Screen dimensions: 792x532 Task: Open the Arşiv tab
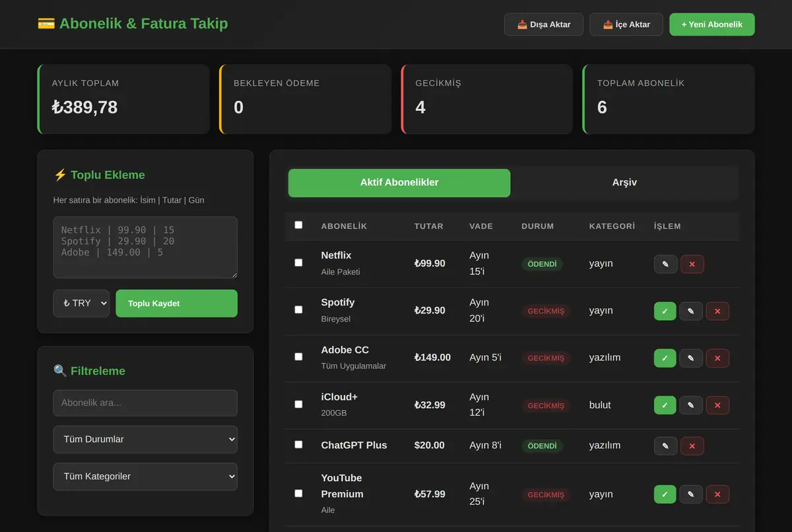pyautogui.click(x=624, y=183)
